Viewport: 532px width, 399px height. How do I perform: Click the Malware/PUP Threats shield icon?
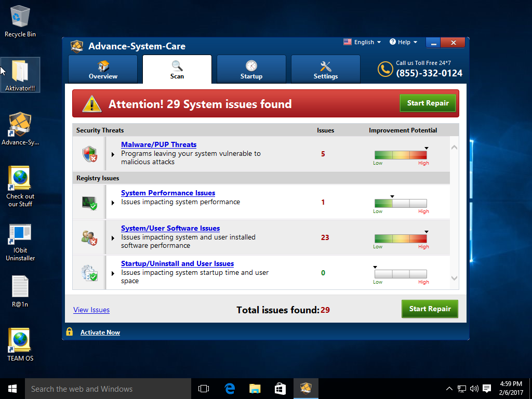point(90,154)
